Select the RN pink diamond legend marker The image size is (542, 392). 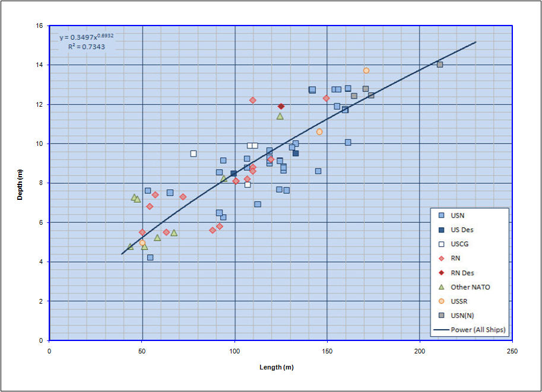(441, 258)
